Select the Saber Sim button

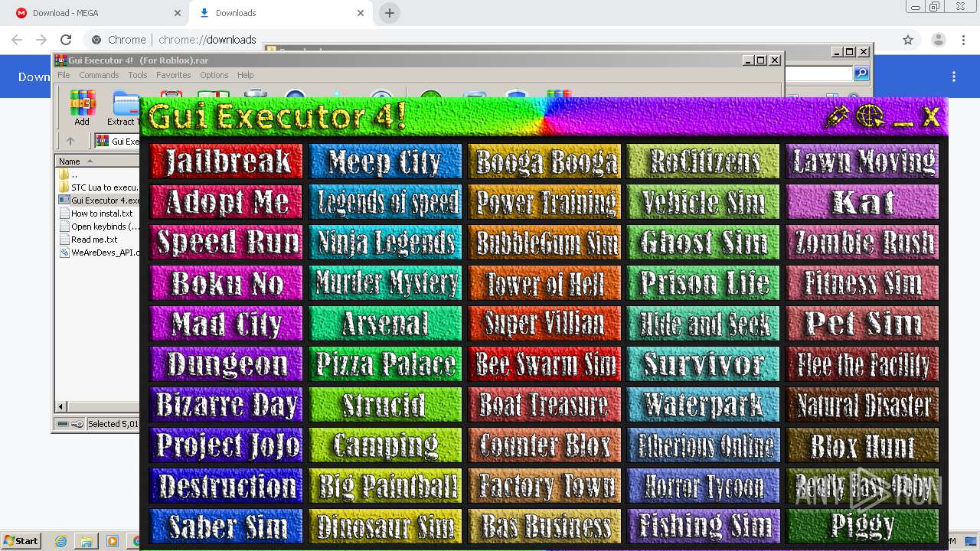(x=227, y=527)
